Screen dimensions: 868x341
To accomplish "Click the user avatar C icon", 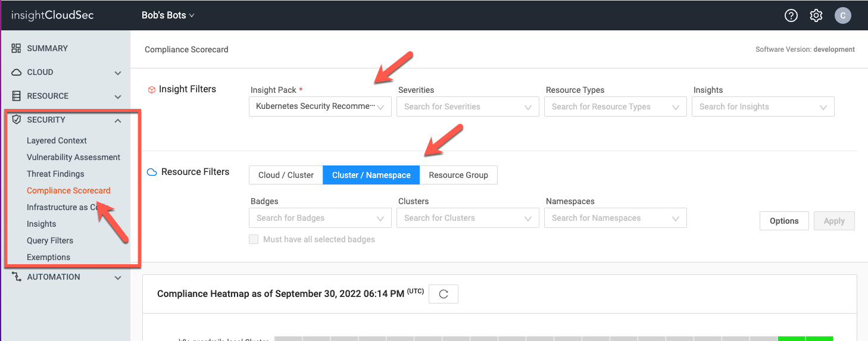I will coord(843,15).
